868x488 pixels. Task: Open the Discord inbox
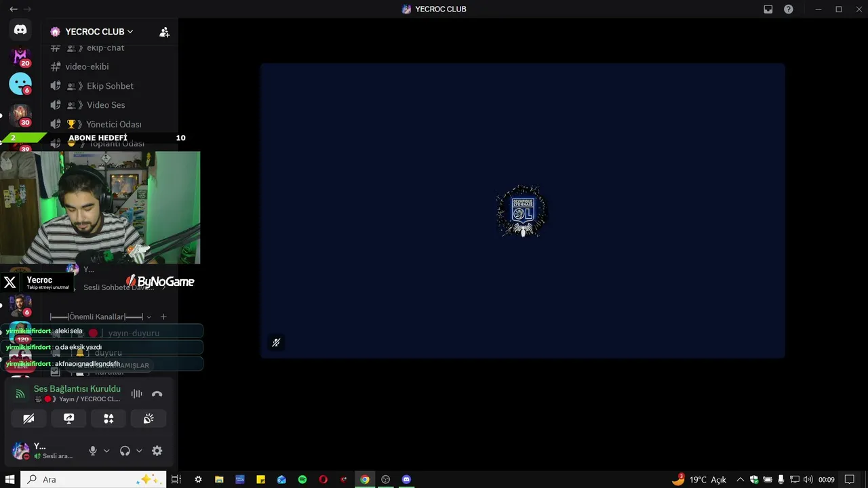point(768,9)
